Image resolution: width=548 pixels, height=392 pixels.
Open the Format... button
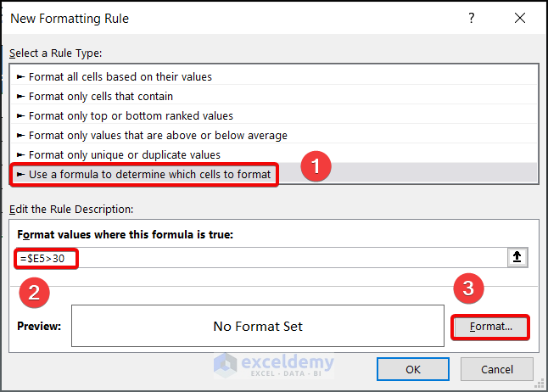(491, 327)
